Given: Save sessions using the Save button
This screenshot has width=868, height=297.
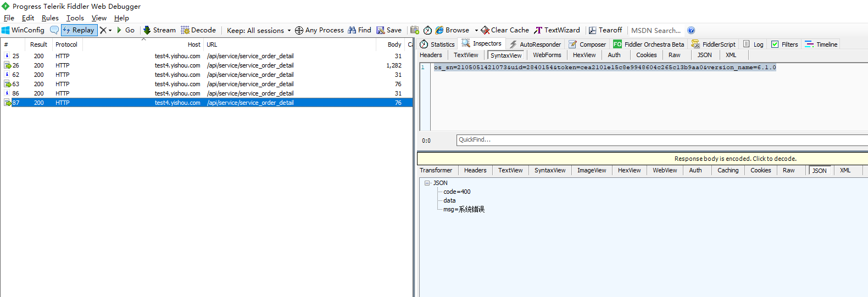Looking at the screenshot, I should pyautogui.click(x=389, y=30).
